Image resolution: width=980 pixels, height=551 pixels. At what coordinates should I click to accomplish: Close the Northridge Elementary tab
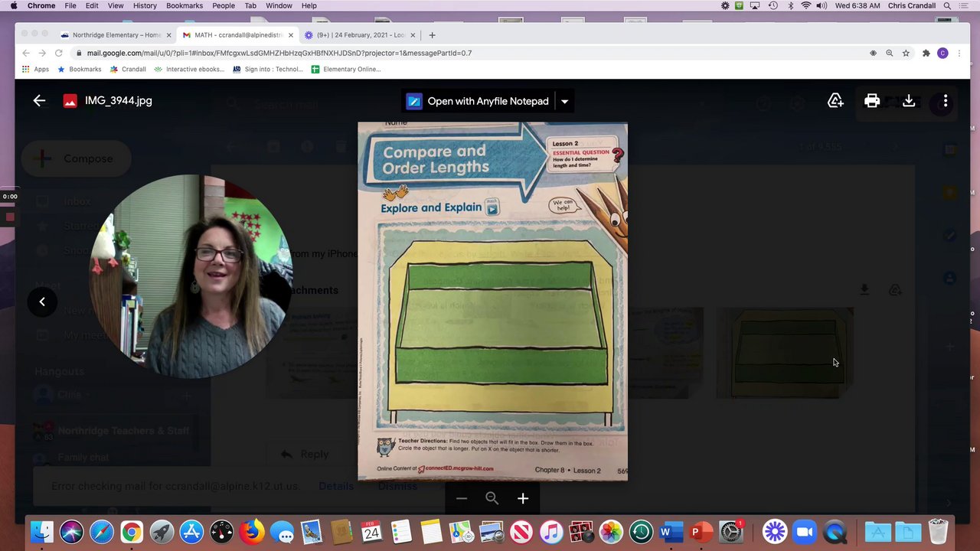coord(168,35)
